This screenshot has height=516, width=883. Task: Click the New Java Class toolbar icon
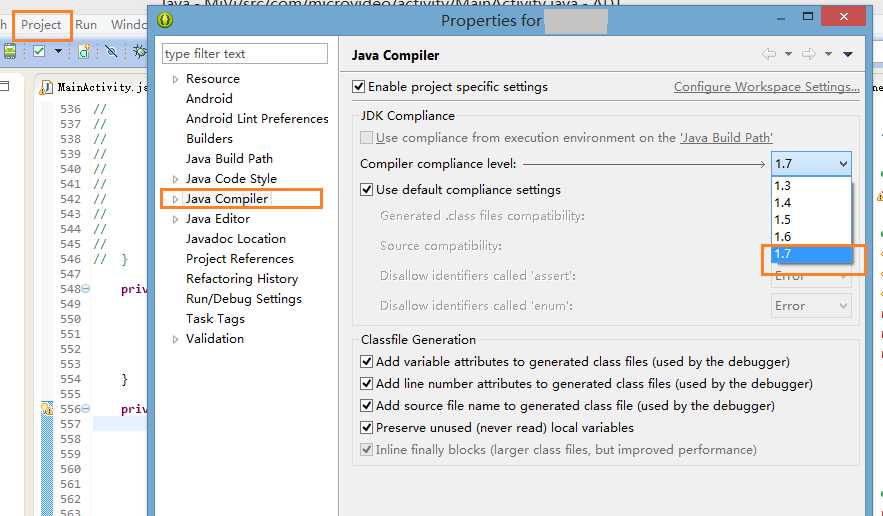click(84, 52)
